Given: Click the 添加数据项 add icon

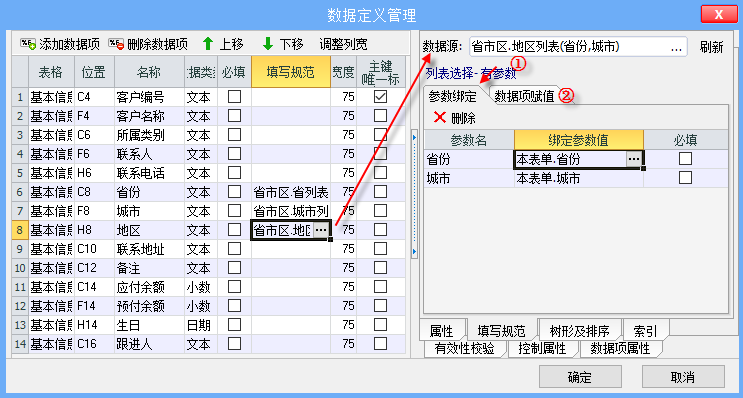Looking at the screenshot, I should pos(28,45).
